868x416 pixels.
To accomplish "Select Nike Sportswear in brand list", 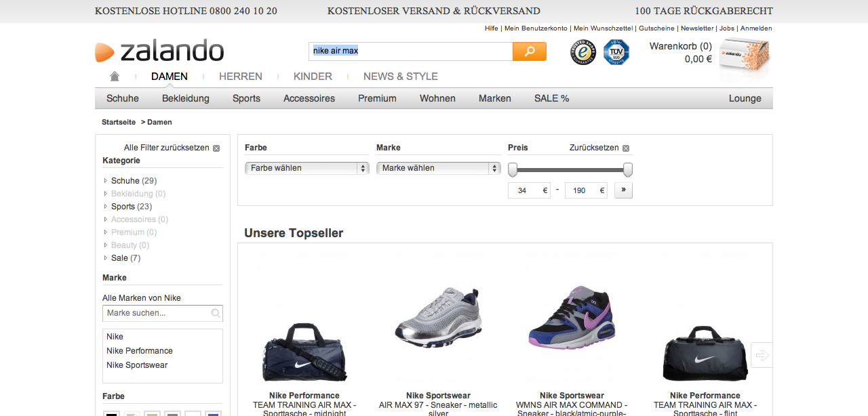I will click(x=136, y=365).
